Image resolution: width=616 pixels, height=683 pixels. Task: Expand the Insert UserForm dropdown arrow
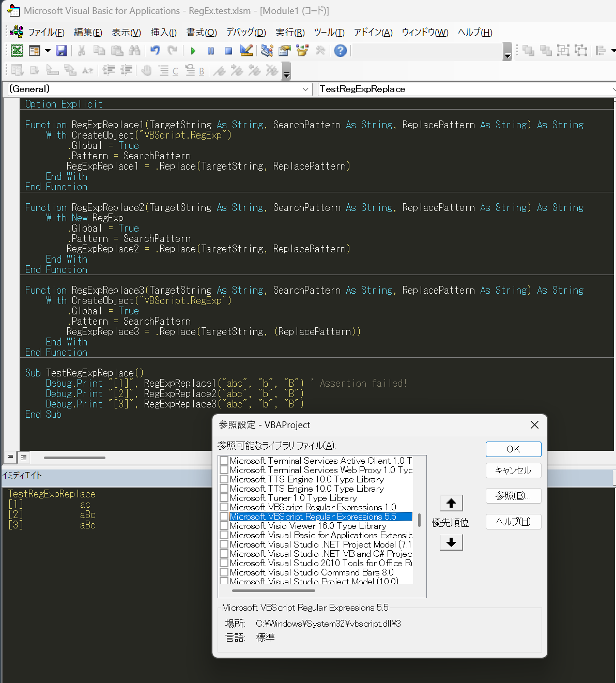48,50
